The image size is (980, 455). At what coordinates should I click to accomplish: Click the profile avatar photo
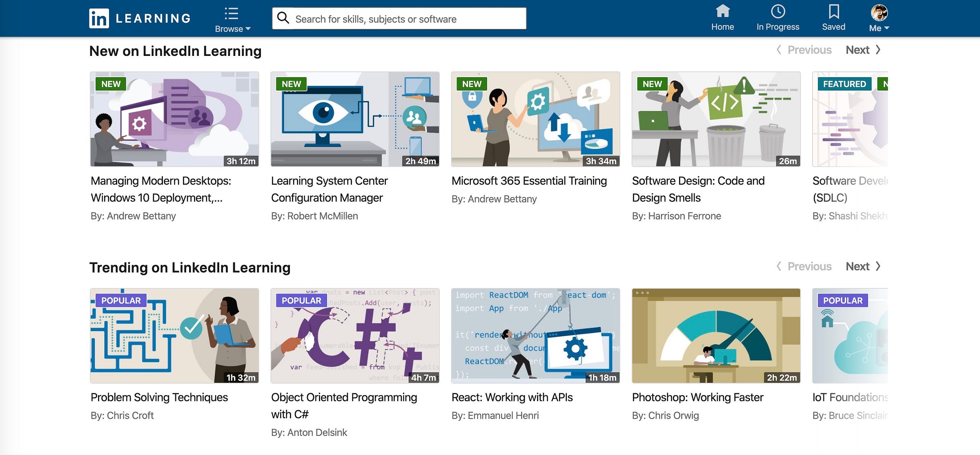tap(879, 13)
